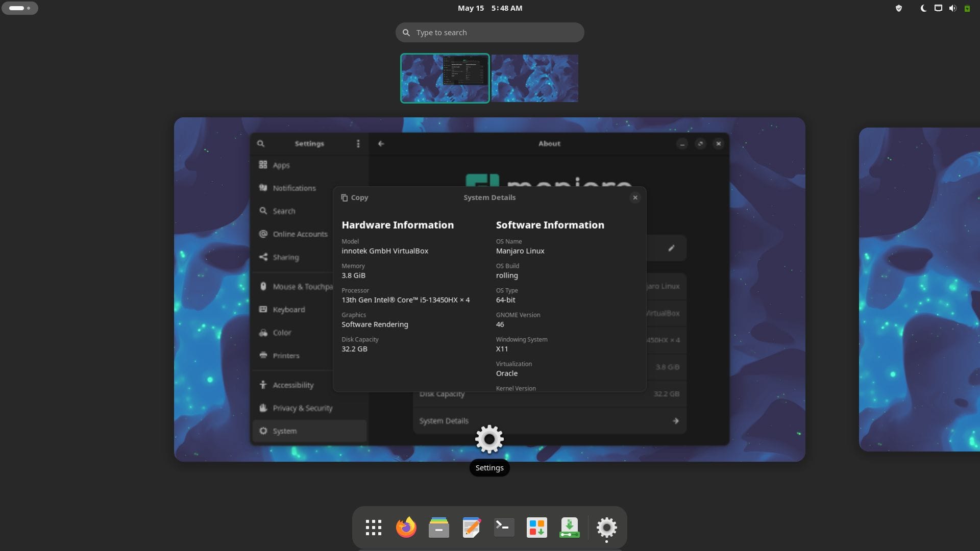The width and height of the screenshot is (980, 551).
Task: Expand the System Details row arrow
Action: (x=675, y=420)
